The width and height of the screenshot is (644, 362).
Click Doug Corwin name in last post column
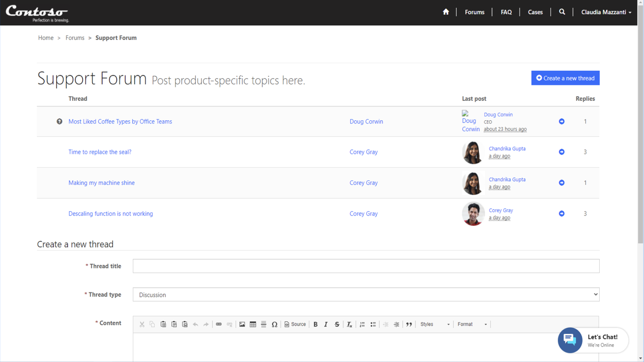[498, 115]
